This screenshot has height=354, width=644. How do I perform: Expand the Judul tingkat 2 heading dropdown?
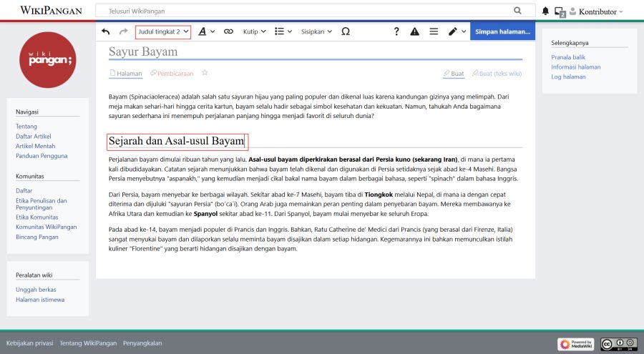(163, 31)
